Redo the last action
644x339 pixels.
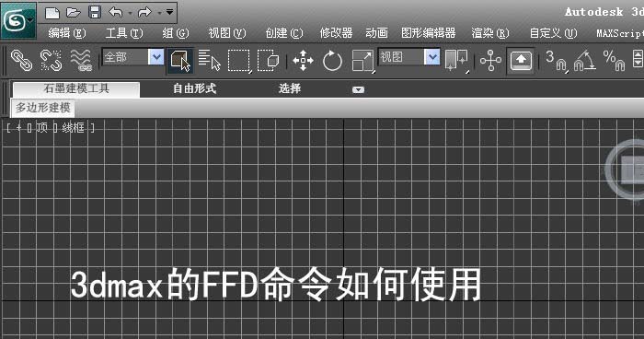144,13
